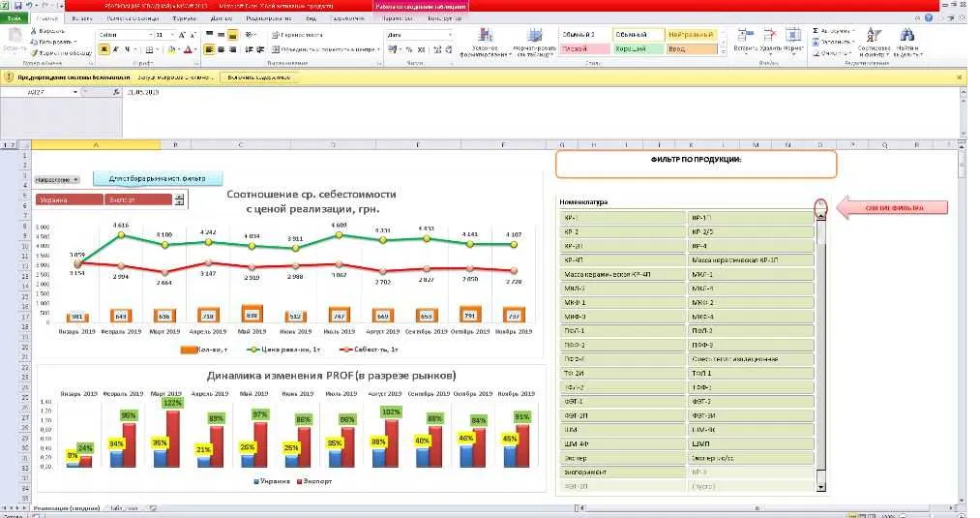Click the red clear filter arrow button

coord(893,208)
